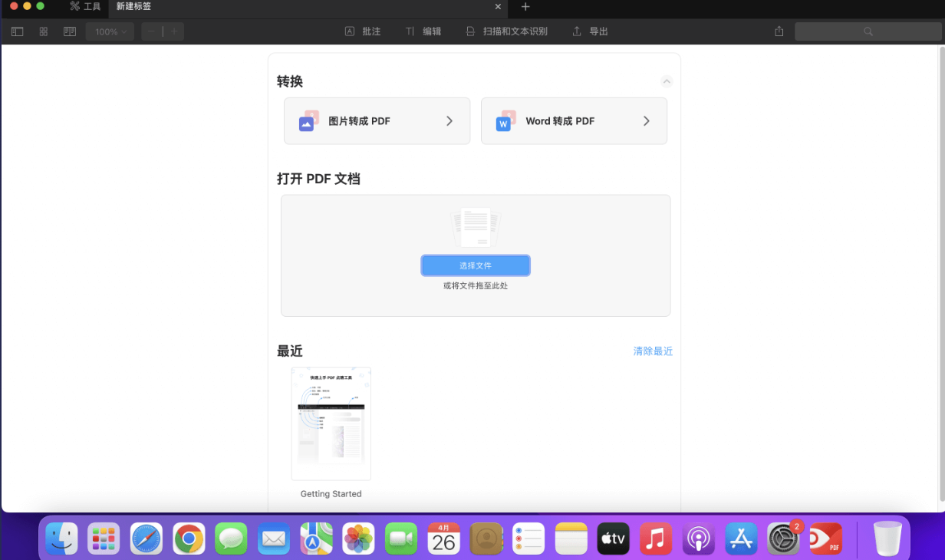Open the 100% zoom level dropdown
Viewport: 945px width, 560px height.
[x=110, y=31]
